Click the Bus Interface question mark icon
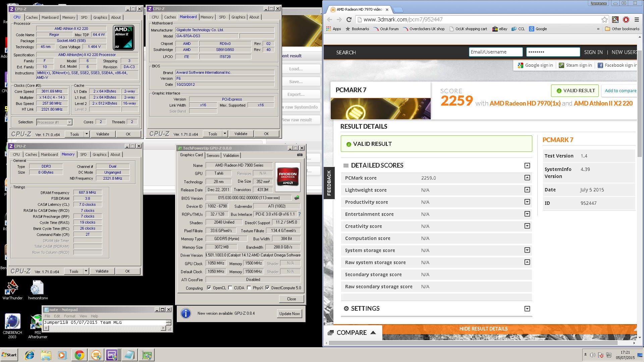The width and height of the screenshot is (644, 362). (x=299, y=214)
